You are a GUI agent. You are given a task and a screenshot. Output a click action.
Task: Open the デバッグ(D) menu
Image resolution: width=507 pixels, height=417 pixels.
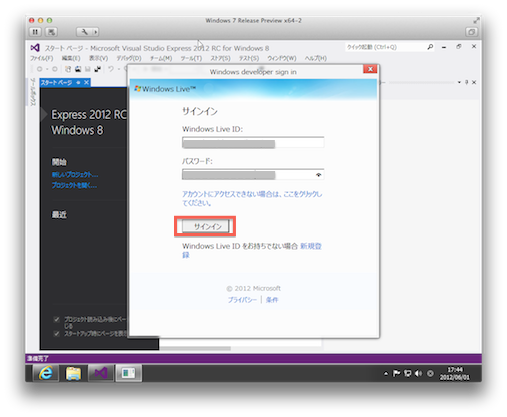pos(129,58)
